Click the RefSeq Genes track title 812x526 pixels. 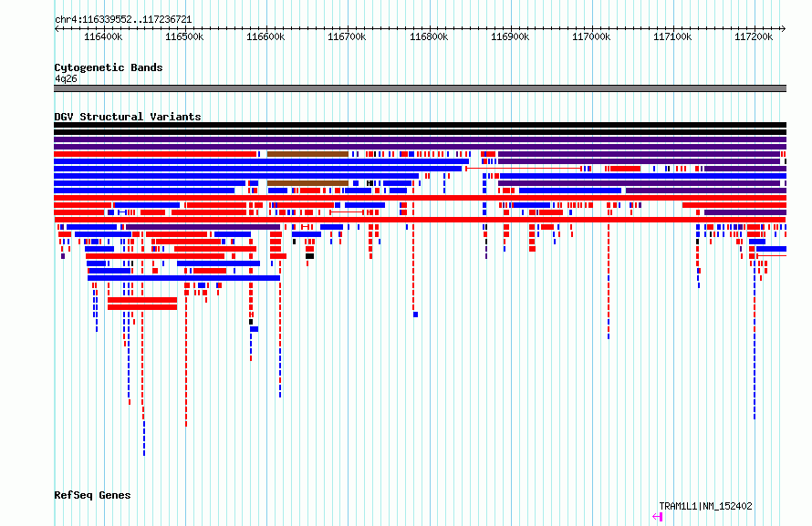tap(92, 495)
